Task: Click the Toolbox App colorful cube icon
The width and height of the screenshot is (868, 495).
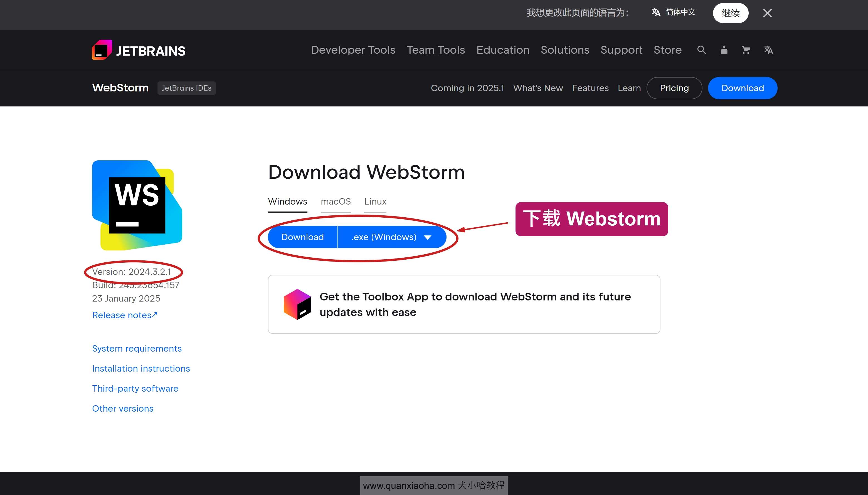Action: click(x=297, y=304)
